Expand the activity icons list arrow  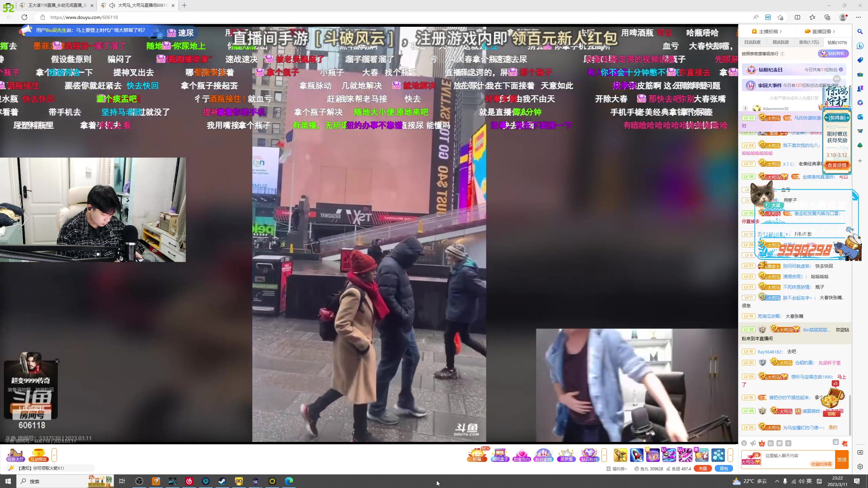604,455
